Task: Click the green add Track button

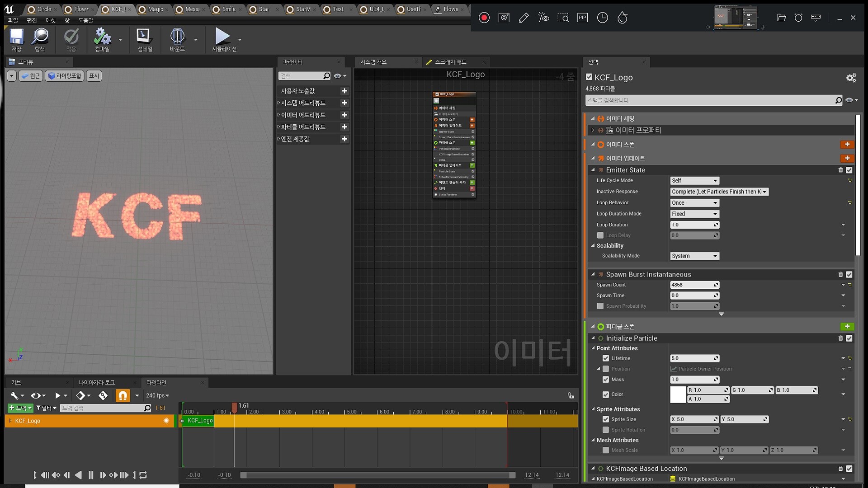Action: [x=20, y=408]
